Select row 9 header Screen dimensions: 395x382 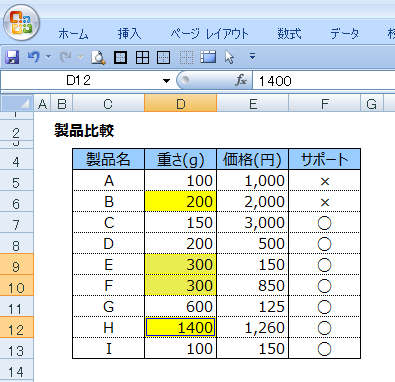click(x=16, y=264)
